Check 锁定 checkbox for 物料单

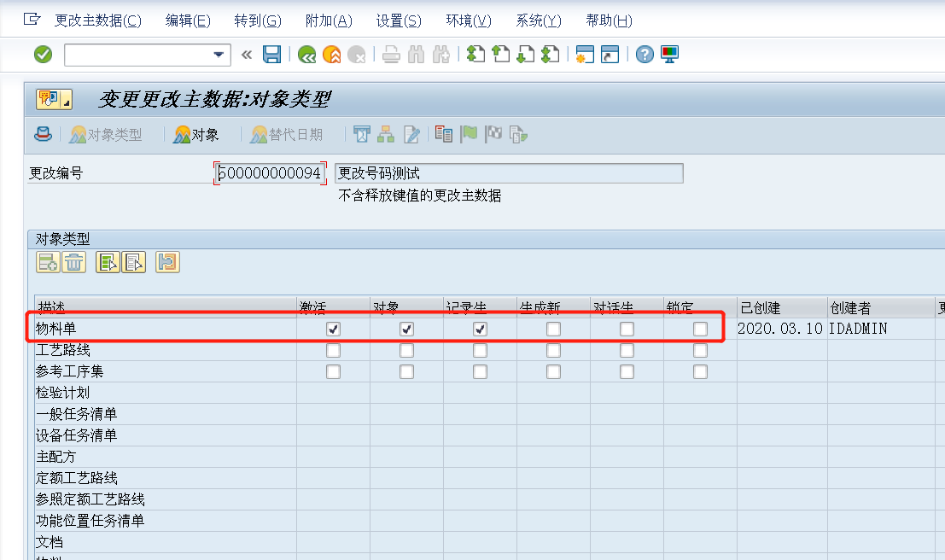pyautogui.click(x=700, y=330)
